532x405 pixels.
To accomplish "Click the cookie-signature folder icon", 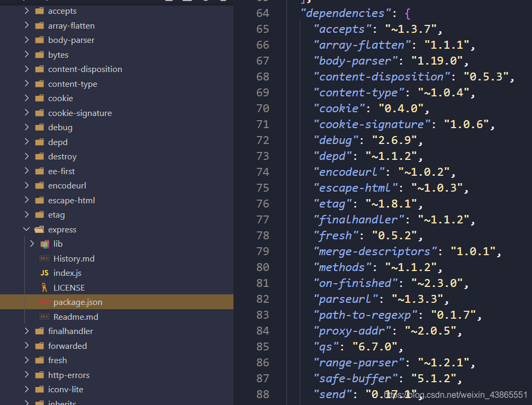I will (x=40, y=113).
